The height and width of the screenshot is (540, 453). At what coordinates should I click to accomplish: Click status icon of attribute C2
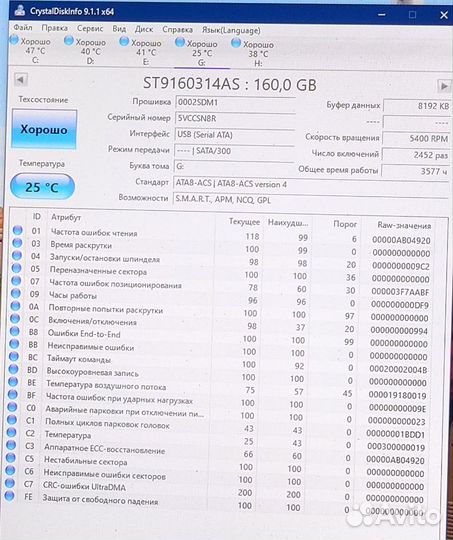coord(12,432)
